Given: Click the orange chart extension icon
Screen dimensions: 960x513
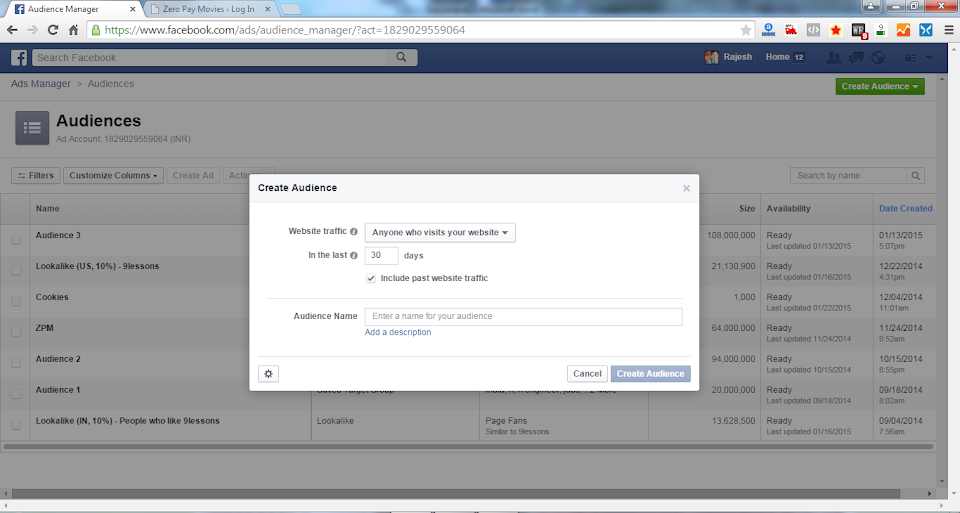Looking at the screenshot, I should 903,30.
